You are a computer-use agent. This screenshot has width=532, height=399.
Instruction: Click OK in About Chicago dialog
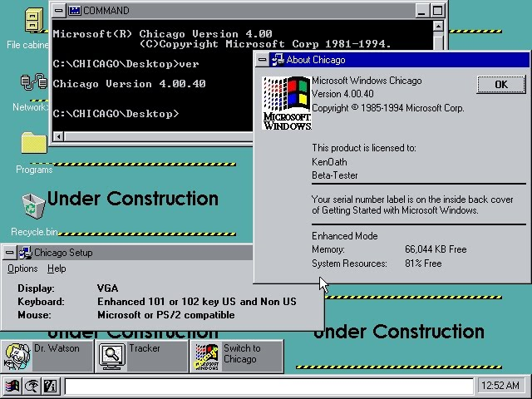coord(501,84)
